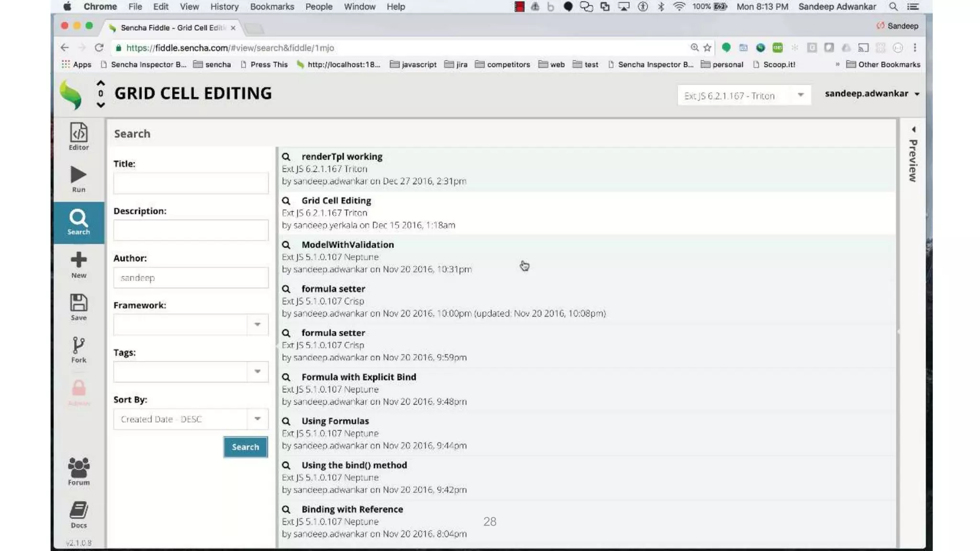Open the People menu
Screen dimensions: 980x551
[x=319, y=7]
